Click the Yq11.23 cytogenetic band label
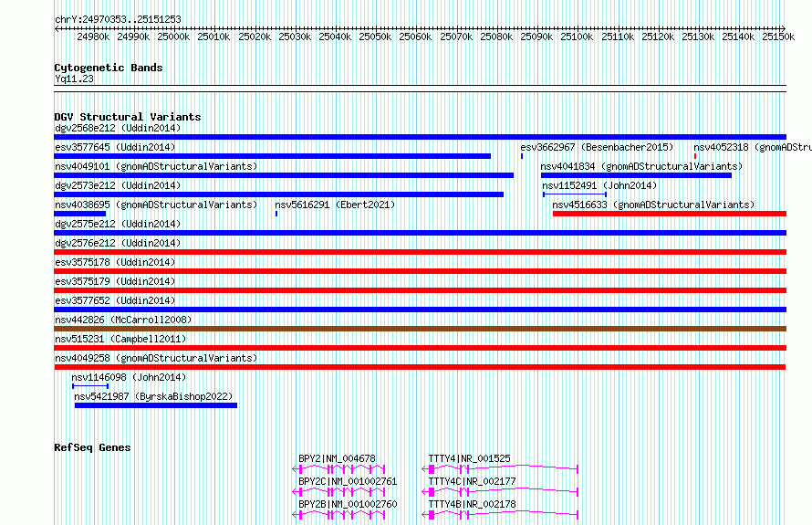Screen dimensions: 812x525 (x=74, y=79)
